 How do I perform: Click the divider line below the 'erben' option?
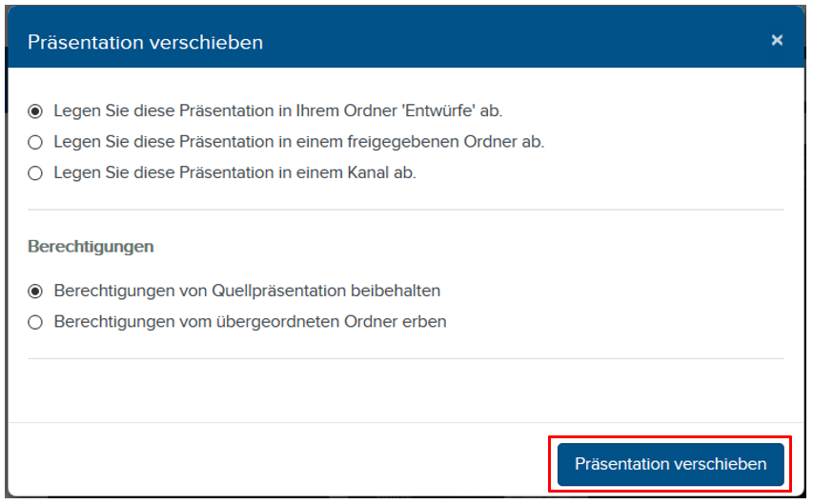click(x=405, y=358)
